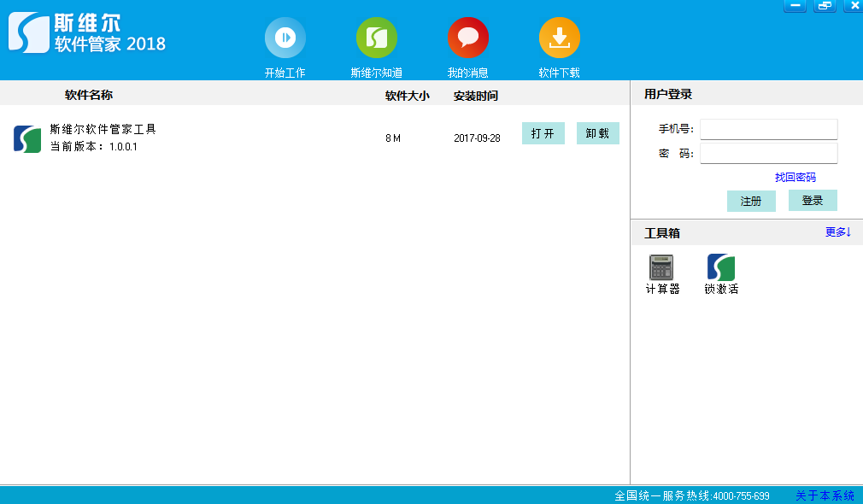Click the 软件名称 column header
863x504 pixels.
coord(89,95)
